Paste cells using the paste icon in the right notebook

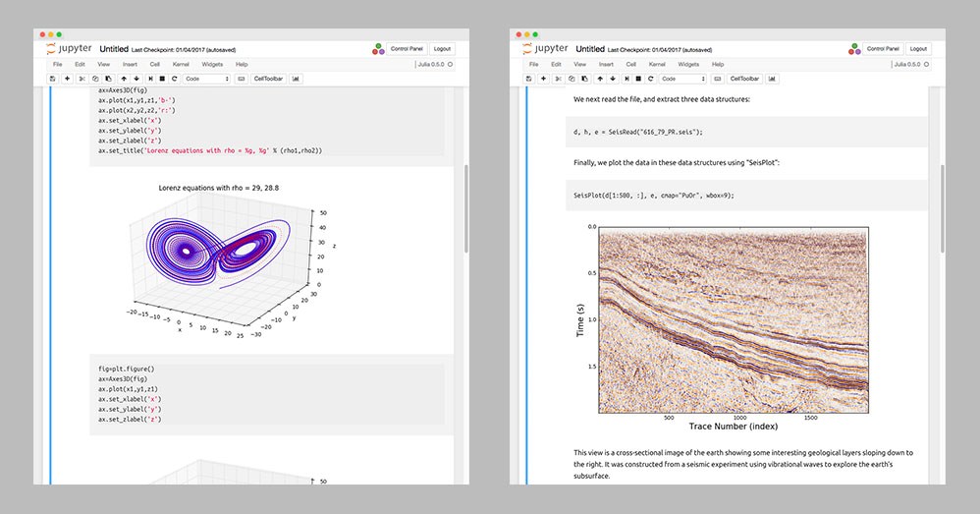point(583,79)
